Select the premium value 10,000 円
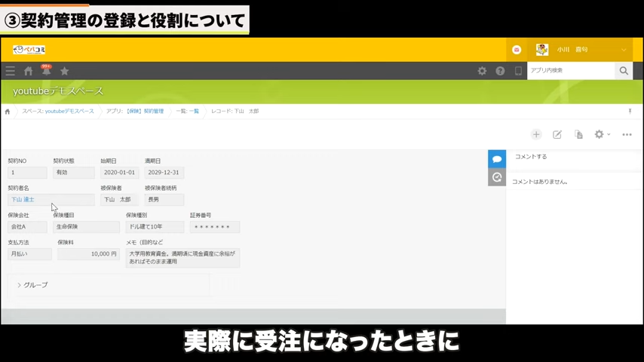Screen dimensions: 644x362 (88, 254)
